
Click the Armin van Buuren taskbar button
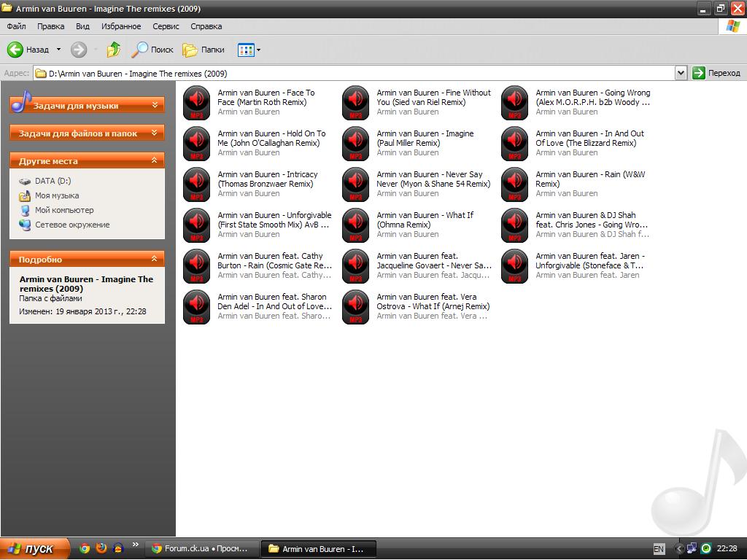[x=320, y=548]
